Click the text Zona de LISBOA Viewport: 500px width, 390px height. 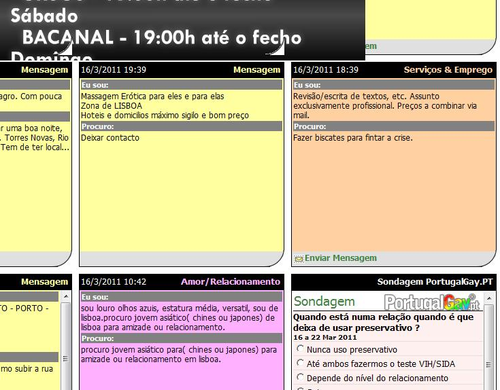click(x=111, y=106)
